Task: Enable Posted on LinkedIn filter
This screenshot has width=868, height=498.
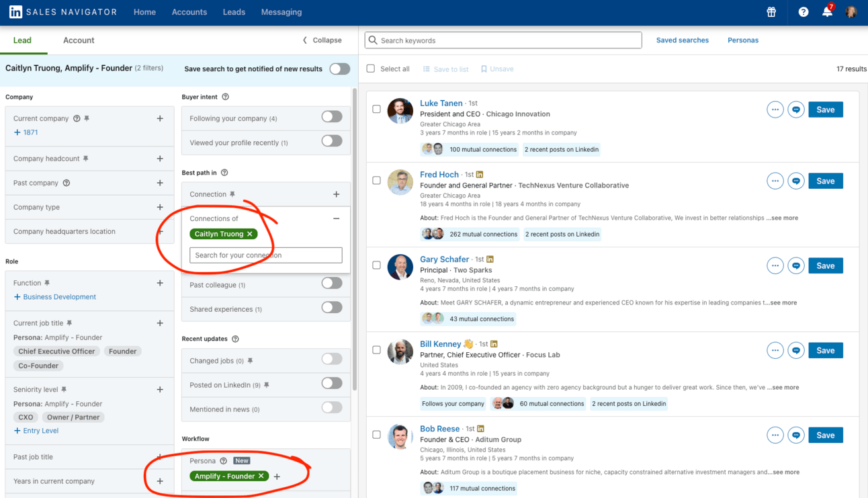Action: click(332, 383)
